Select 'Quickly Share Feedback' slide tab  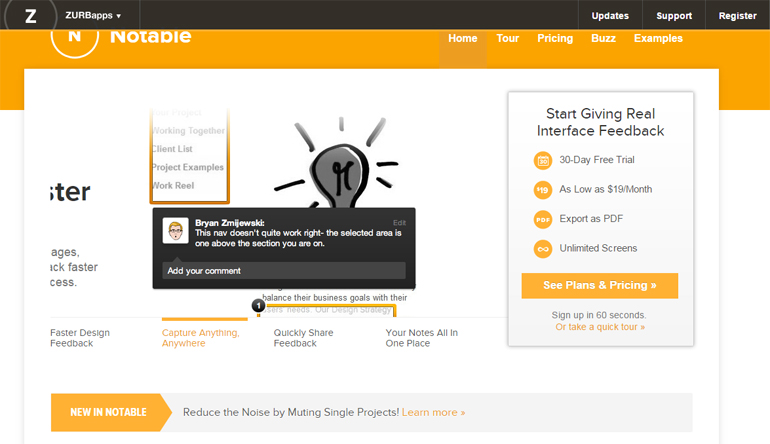click(x=303, y=338)
